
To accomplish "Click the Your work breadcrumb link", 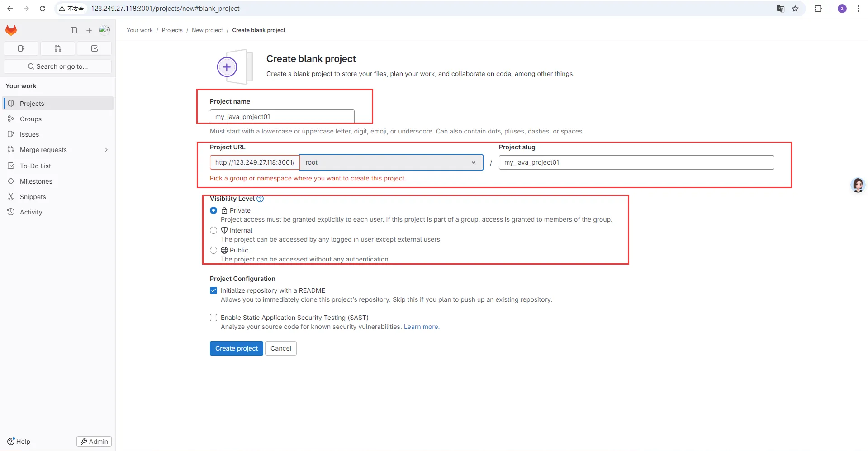I will 140,30.
